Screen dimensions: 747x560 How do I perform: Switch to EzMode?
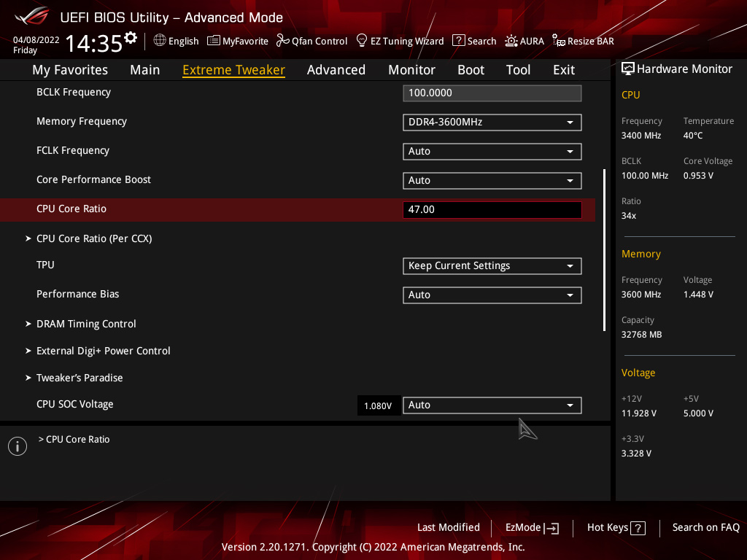(532, 528)
